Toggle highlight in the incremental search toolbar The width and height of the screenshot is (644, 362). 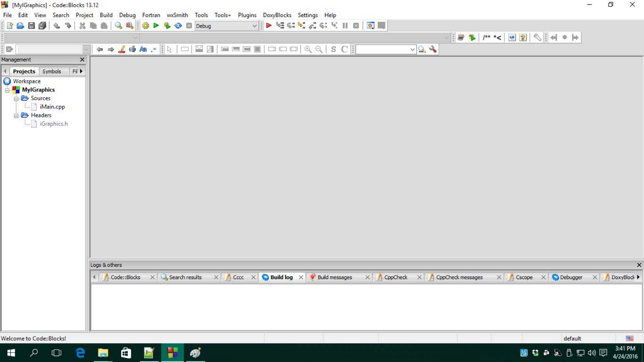[x=122, y=49]
